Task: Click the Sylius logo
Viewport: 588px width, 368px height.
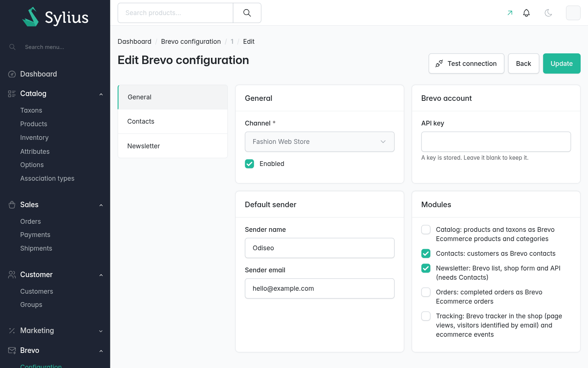Action: [55, 17]
